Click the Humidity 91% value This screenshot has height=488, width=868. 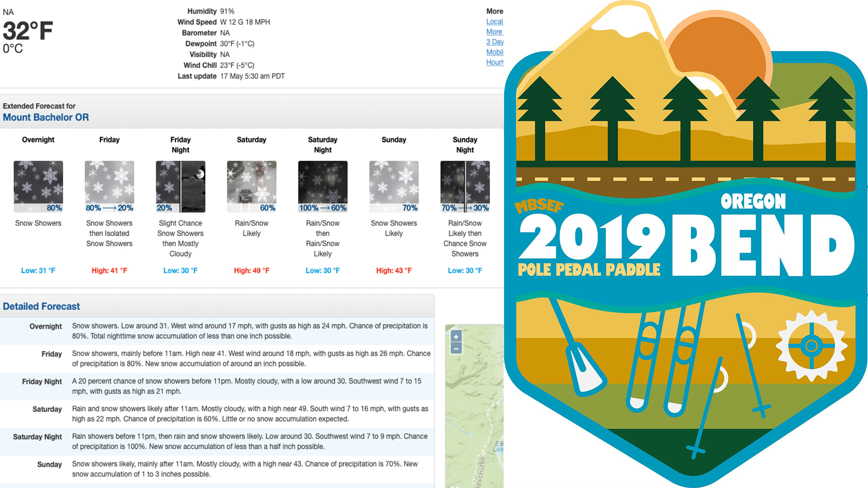(x=227, y=11)
